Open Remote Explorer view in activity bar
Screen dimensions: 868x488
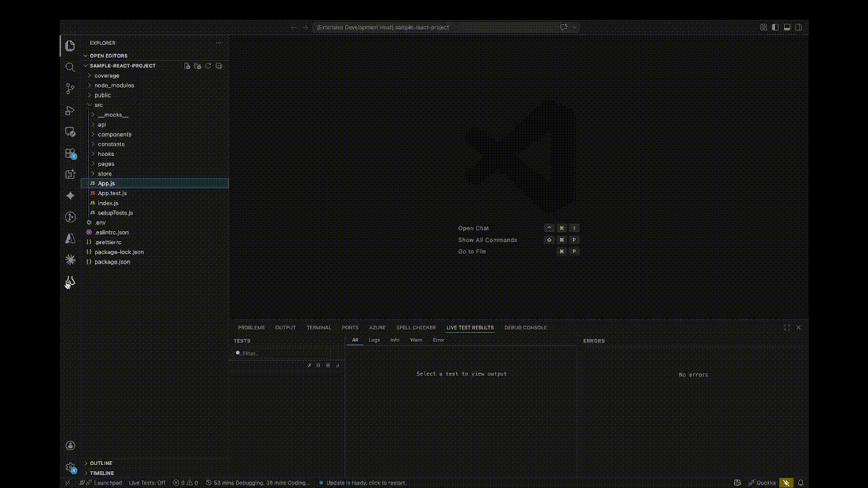pyautogui.click(x=70, y=131)
